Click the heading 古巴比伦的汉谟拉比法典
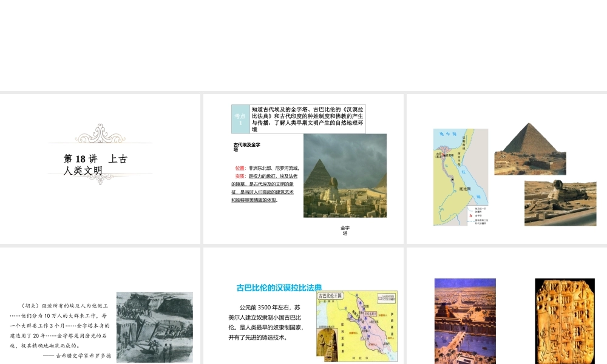The height and width of the screenshot is (364, 607). 279,288
